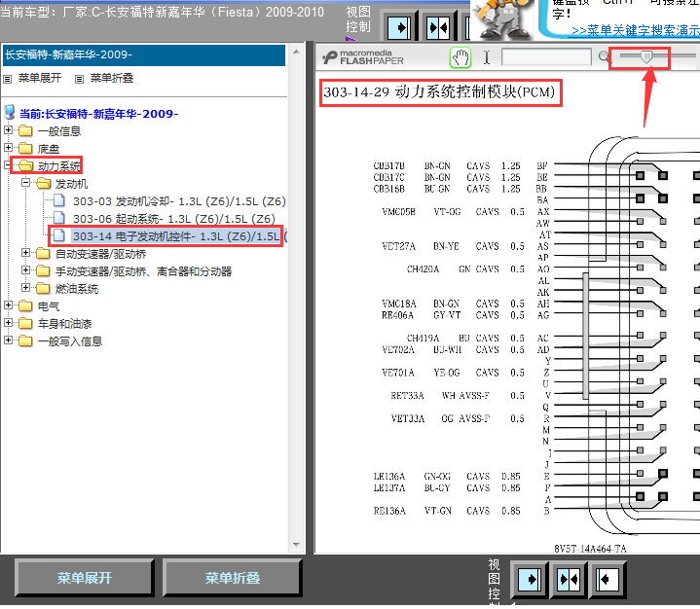The height and width of the screenshot is (609, 700).
Task: Expand the 一般写入信息 tree node
Action: click(x=8, y=340)
